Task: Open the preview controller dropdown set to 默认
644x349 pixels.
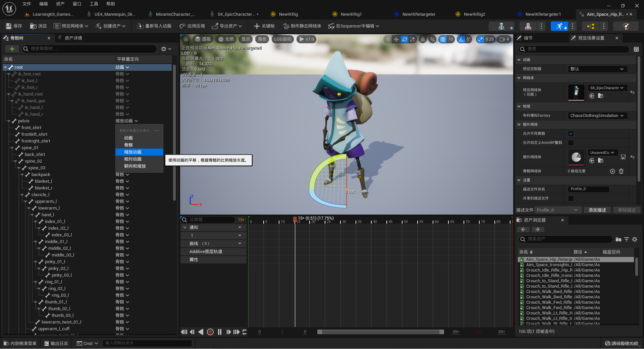Action: click(x=597, y=69)
